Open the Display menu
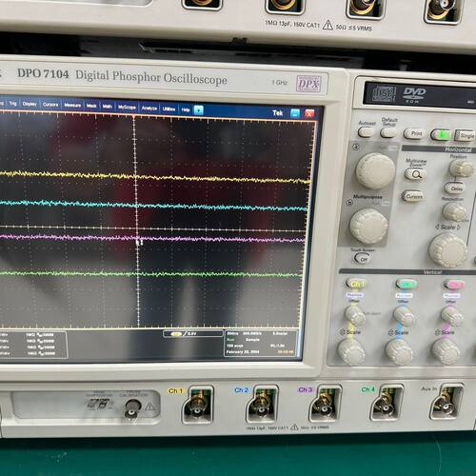The image size is (476, 476). pos(30,104)
